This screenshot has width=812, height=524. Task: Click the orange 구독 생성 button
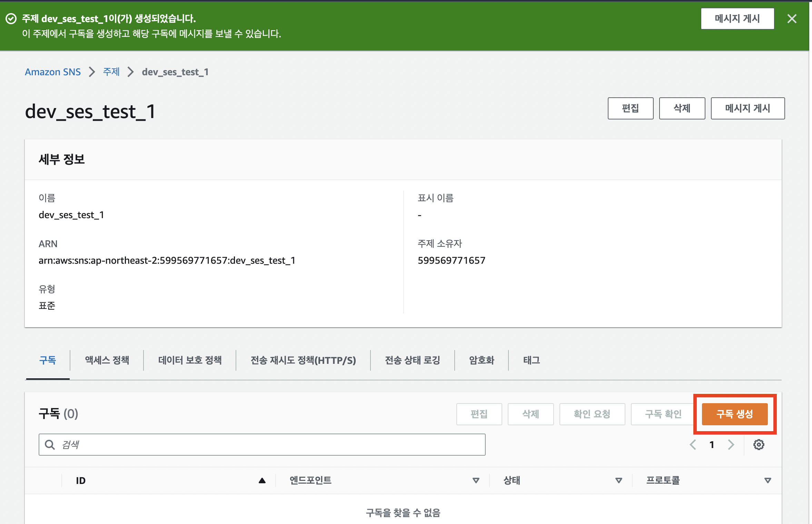point(735,414)
